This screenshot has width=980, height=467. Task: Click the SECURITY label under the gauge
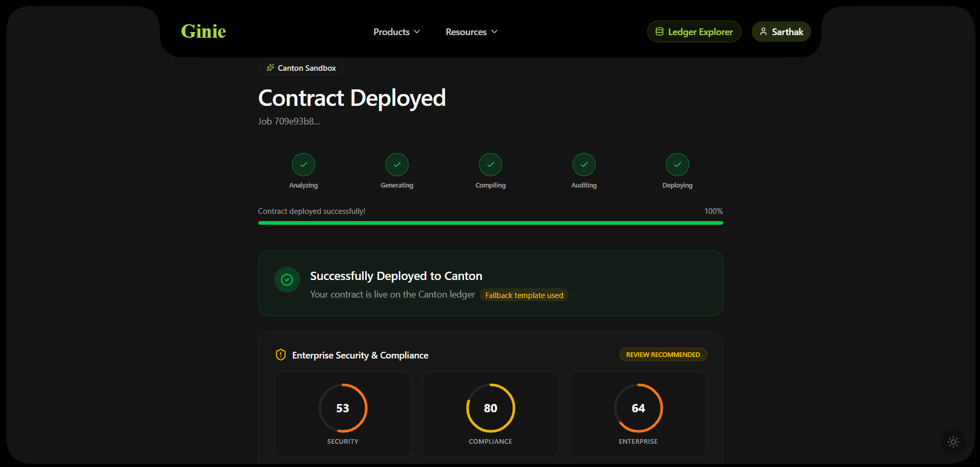point(343,442)
